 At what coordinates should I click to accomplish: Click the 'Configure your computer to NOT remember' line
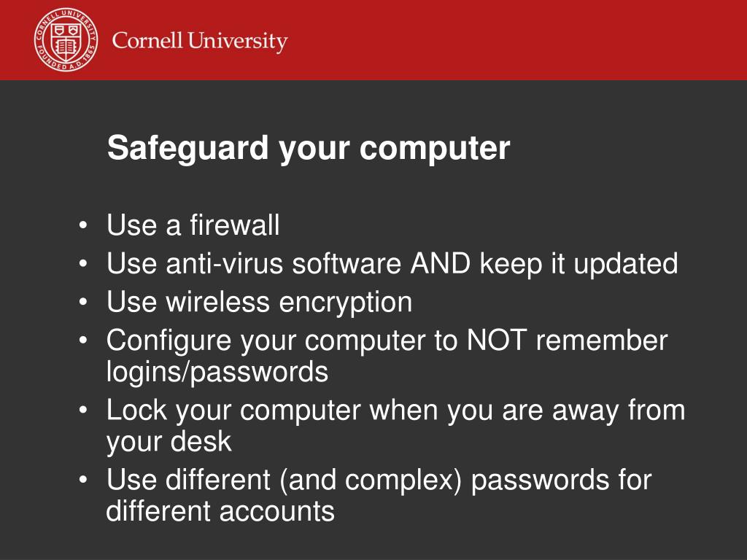click(387, 341)
